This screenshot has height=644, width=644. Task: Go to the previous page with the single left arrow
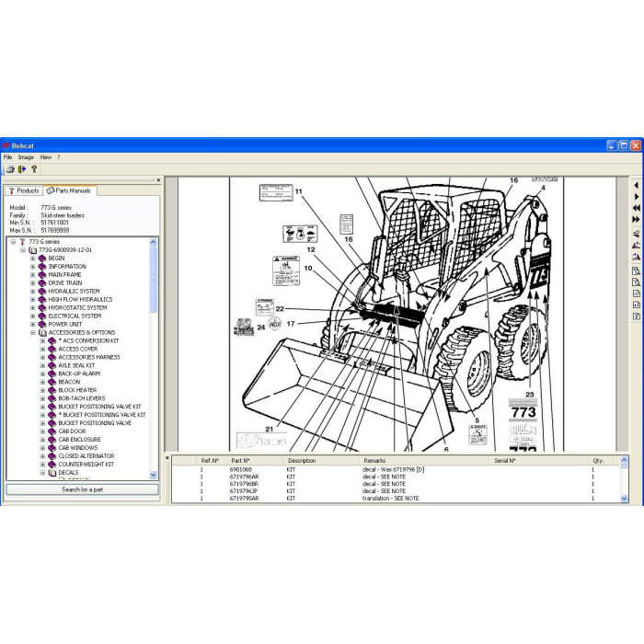pos(636,186)
